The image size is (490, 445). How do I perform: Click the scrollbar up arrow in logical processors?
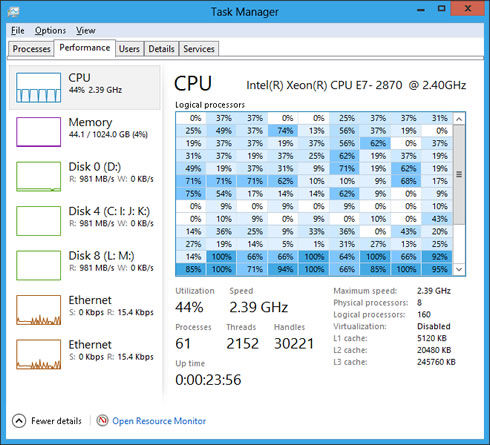tap(459, 119)
